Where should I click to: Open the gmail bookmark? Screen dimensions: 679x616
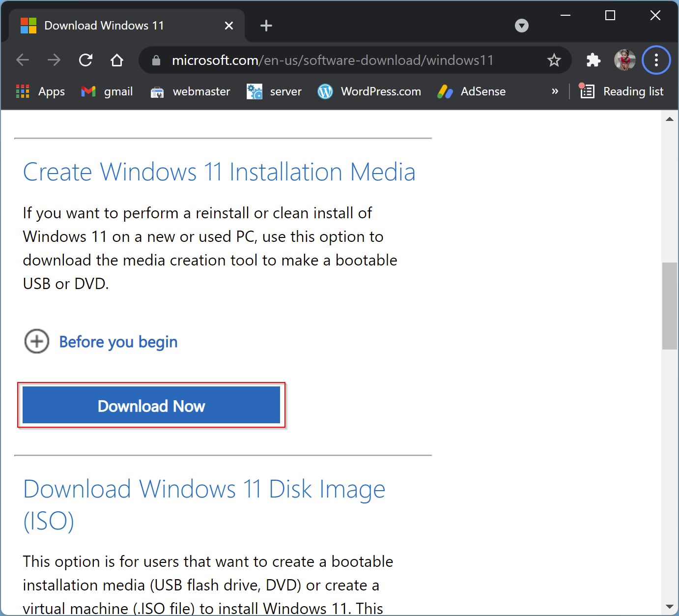pos(107,91)
